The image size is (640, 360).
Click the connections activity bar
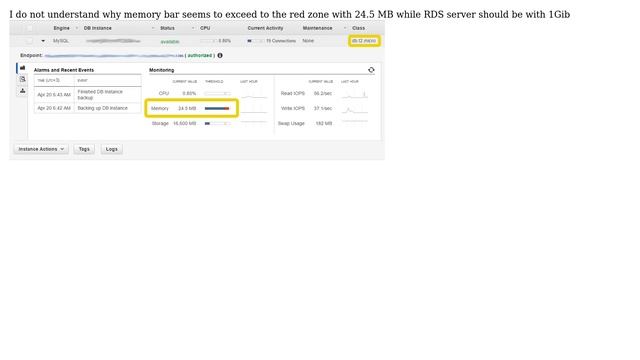[255, 41]
